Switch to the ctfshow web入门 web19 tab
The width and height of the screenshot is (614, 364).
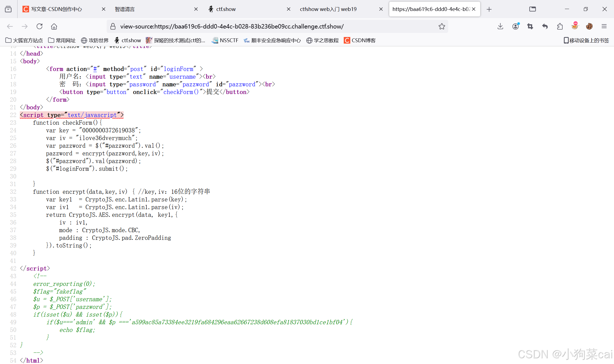(x=328, y=9)
